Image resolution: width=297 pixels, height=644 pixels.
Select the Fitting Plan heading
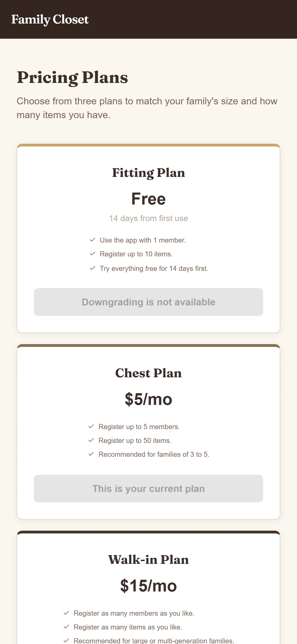pyautogui.click(x=148, y=173)
